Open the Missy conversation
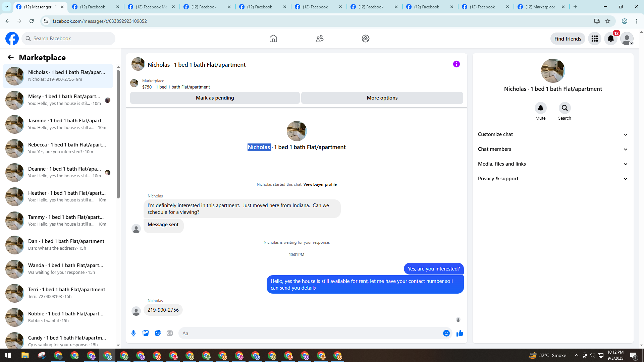Screen dimensions: 644x362 click(x=58, y=100)
